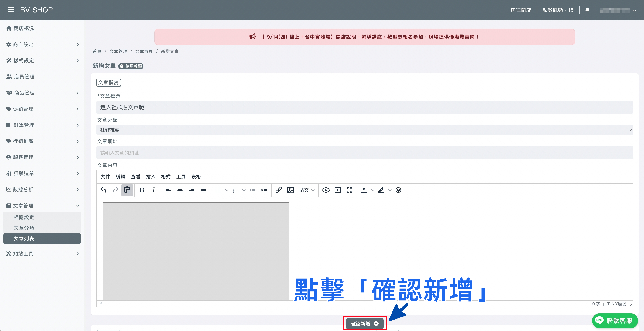The width and height of the screenshot is (644, 331).
Task: Justify text alignment
Action: click(203, 190)
